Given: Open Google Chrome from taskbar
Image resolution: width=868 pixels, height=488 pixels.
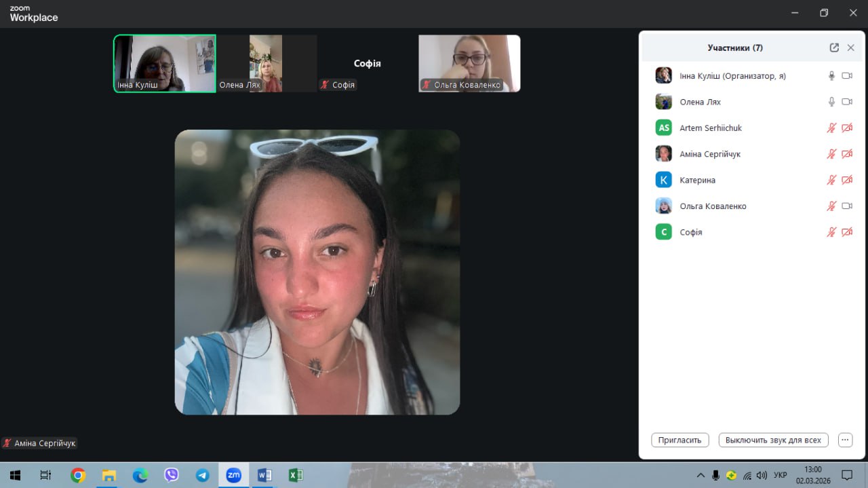Looking at the screenshot, I should coord(78,475).
